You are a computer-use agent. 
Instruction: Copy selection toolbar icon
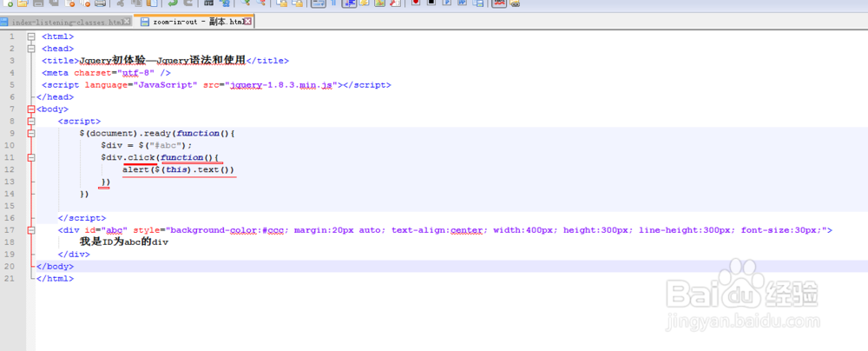(x=136, y=3)
